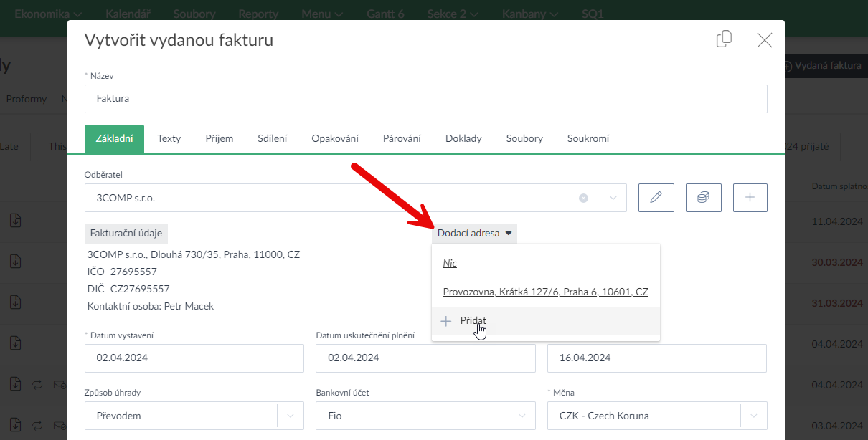The height and width of the screenshot is (440, 868).
Task: Open the Způsob úhrady dropdown
Action: [291, 416]
